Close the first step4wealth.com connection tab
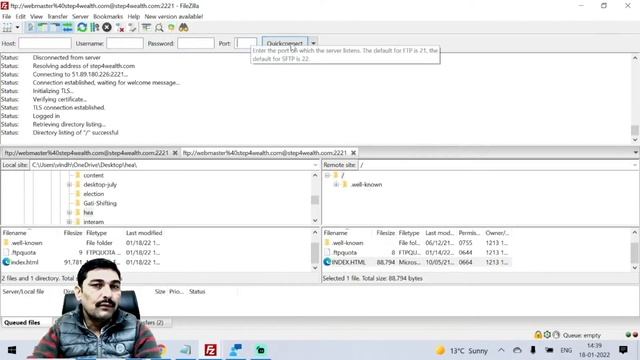The image size is (640, 360). pyautogui.click(x=175, y=153)
